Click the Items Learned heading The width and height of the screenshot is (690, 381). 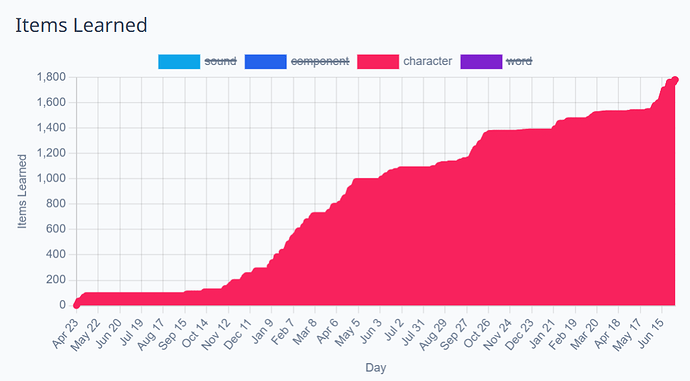(81, 25)
